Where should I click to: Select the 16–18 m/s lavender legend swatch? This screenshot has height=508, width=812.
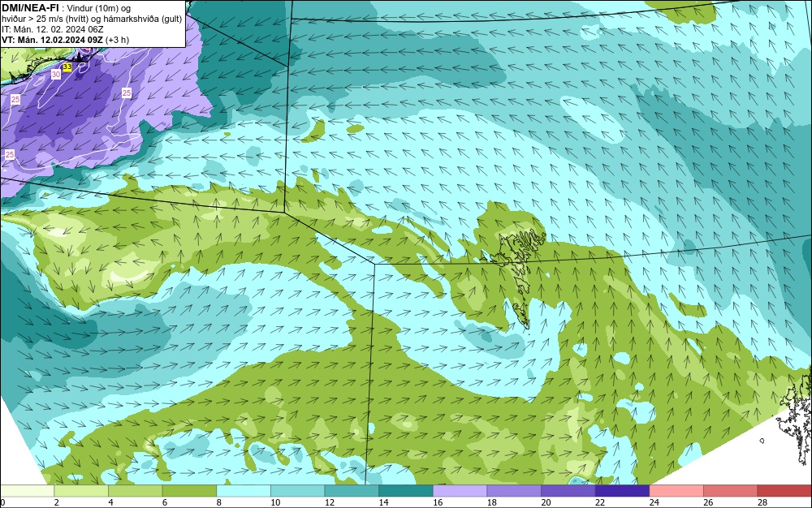(460, 491)
